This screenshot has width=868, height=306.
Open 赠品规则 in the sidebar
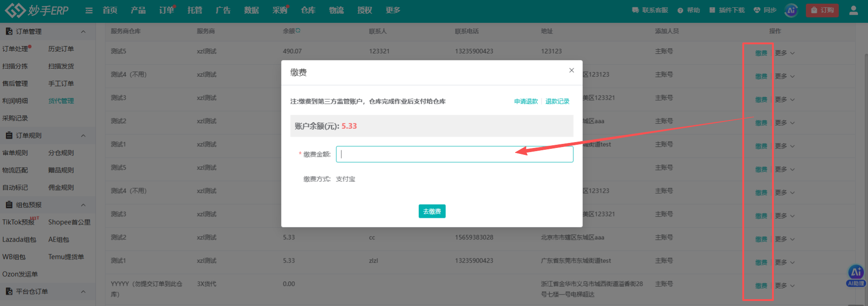(61, 170)
